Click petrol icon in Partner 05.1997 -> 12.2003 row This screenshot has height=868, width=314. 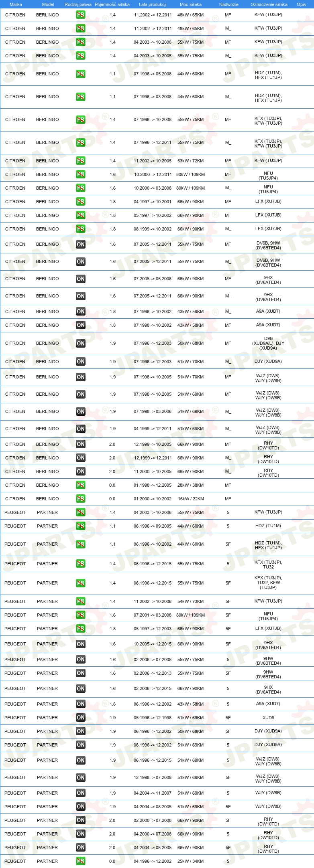(81, 629)
